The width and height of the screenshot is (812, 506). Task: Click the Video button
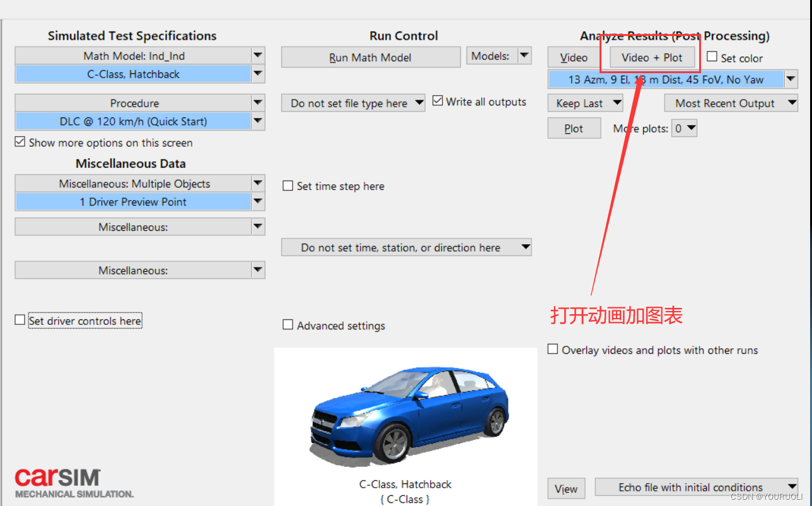[574, 57]
